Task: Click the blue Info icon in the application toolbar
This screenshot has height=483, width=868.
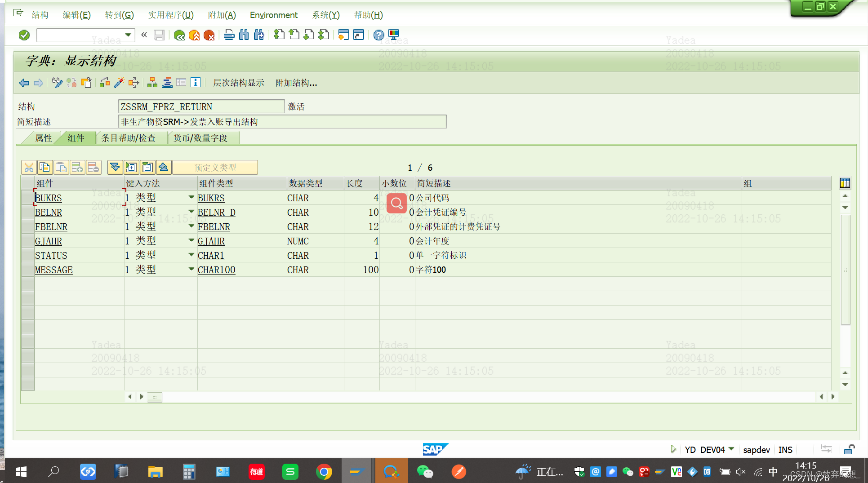Action: [x=196, y=83]
